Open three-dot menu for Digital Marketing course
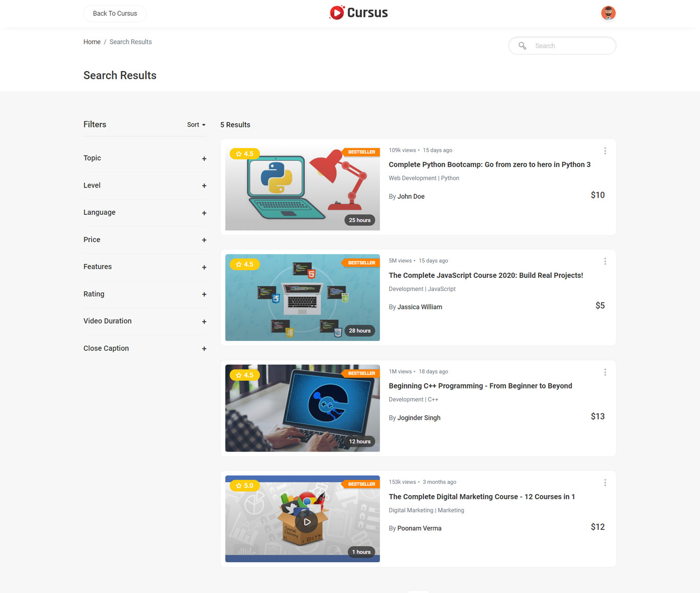700x593 pixels. (x=605, y=483)
